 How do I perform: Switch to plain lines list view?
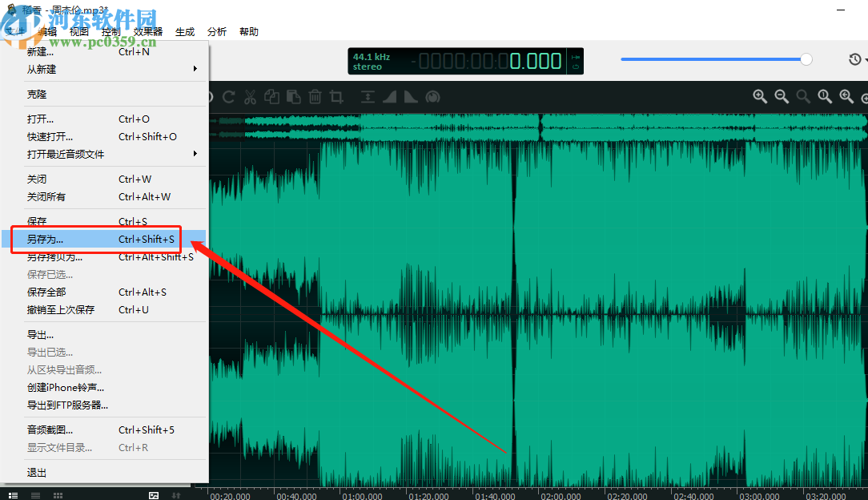(35, 495)
